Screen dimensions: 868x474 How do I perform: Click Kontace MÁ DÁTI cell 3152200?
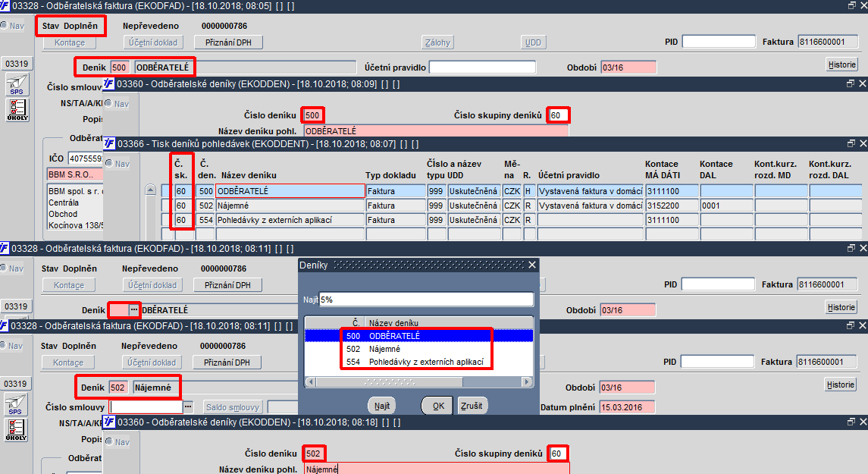coord(671,206)
